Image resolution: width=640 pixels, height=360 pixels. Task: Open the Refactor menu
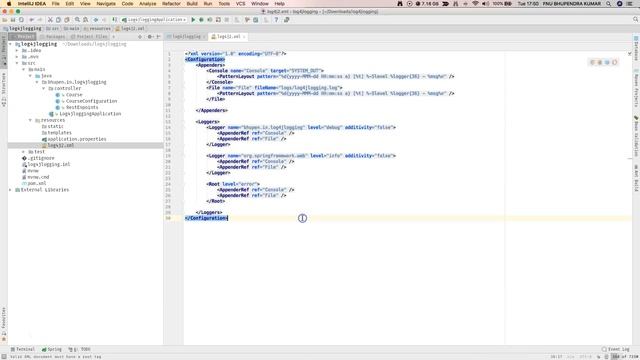(171, 4)
